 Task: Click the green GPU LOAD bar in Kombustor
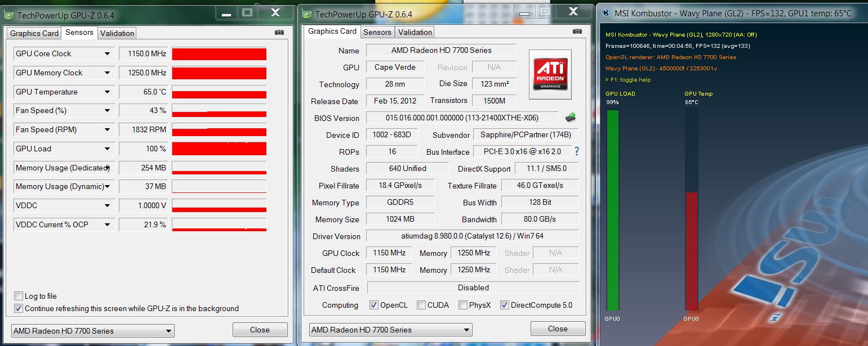click(x=612, y=210)
